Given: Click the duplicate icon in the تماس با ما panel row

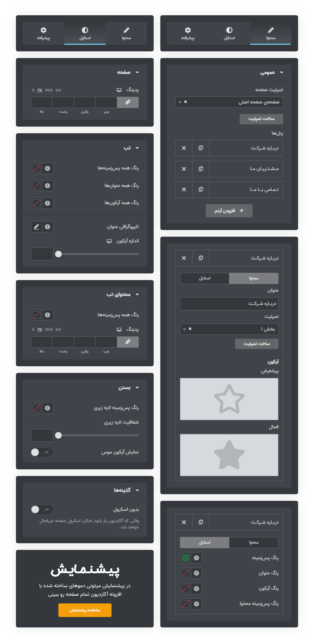Looking at the screenshot, I should (201, 189).
